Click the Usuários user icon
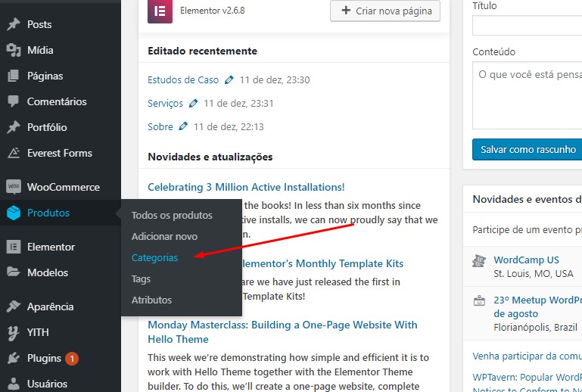Viewport: 582px width, 392px height. click(x=14, y=384)
